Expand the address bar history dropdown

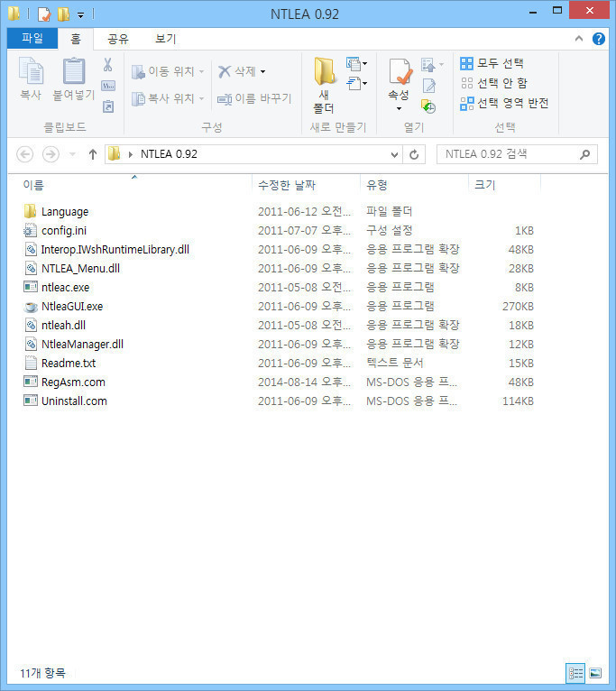(394, 154)
